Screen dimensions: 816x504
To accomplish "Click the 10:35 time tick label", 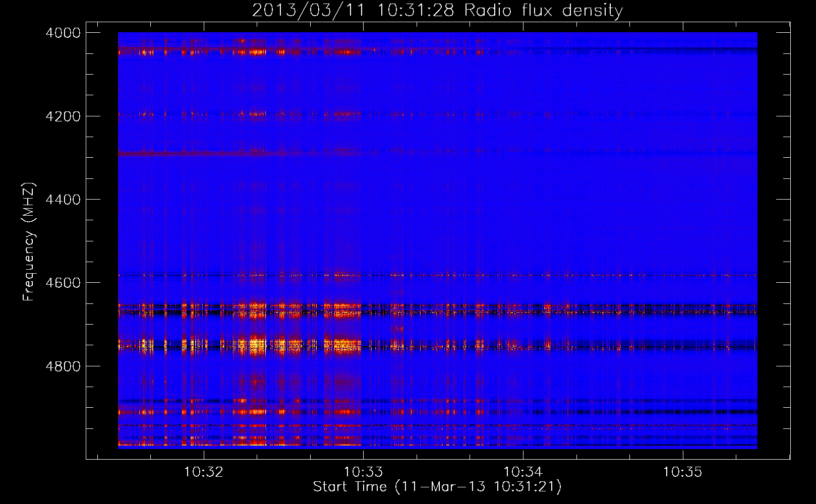I will 682,472.
